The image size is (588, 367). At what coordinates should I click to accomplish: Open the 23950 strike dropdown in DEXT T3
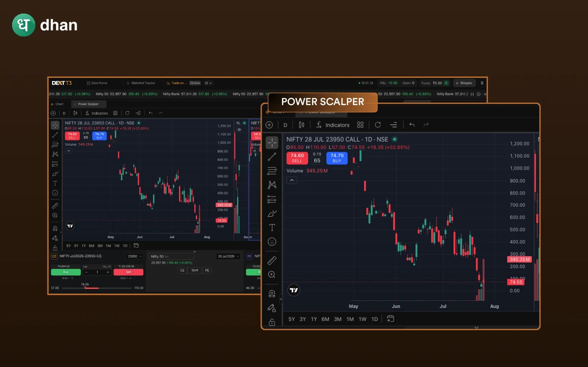(x=135, y=256)
